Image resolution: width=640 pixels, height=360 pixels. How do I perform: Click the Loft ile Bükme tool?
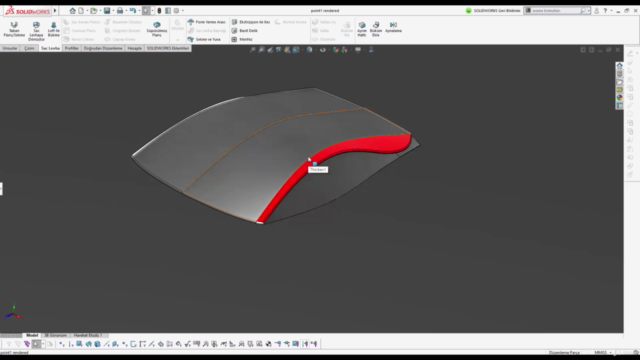click(x=53, y=29)
